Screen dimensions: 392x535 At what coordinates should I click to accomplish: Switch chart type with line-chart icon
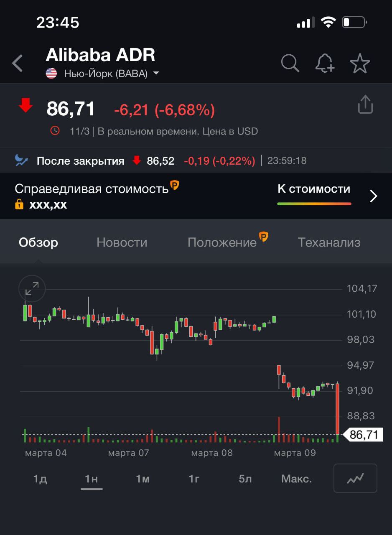pos(355,478)
